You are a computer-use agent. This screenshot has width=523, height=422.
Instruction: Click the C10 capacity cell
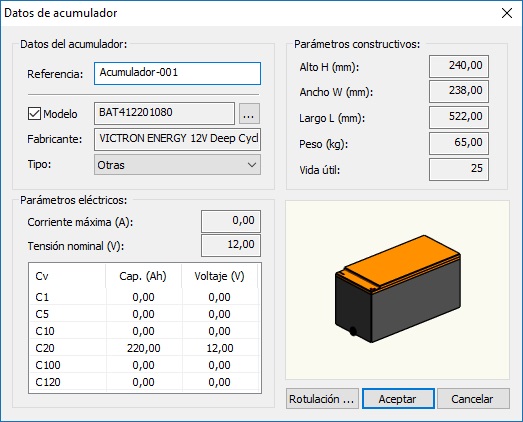click(144, 331)
